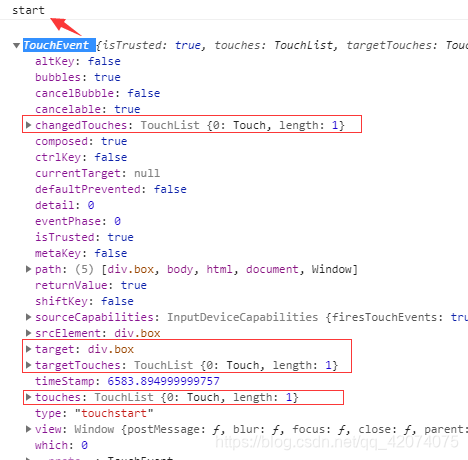This screenshot has width=468, height=460.
Task: Click 'html' in the path array
Action: (219, 269)
